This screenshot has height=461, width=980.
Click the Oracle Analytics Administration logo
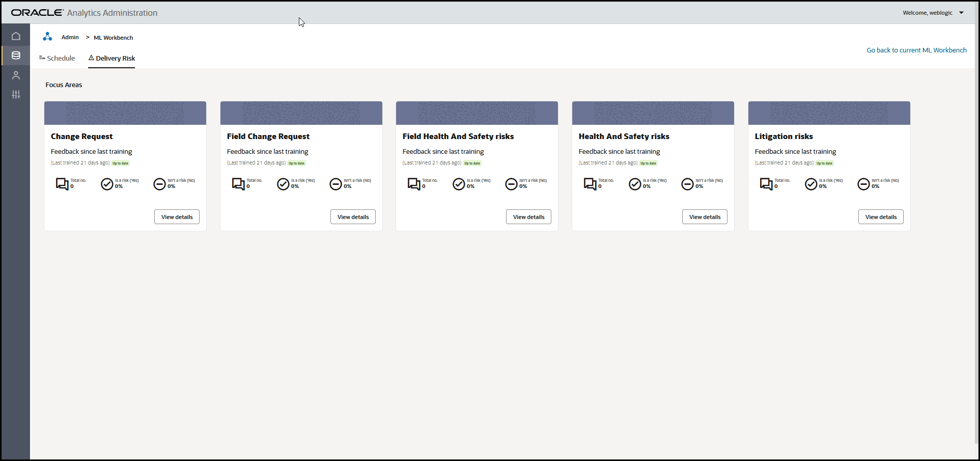tap(85, 13)
